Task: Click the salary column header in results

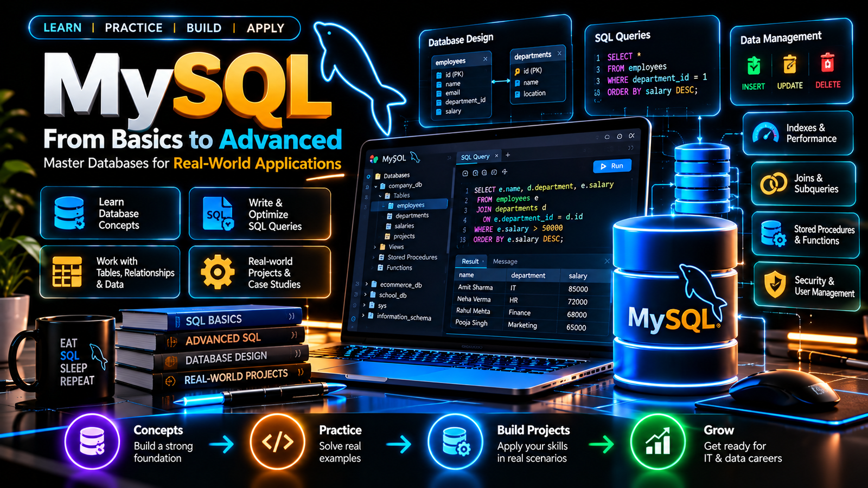Action: [x=578, y=276]
